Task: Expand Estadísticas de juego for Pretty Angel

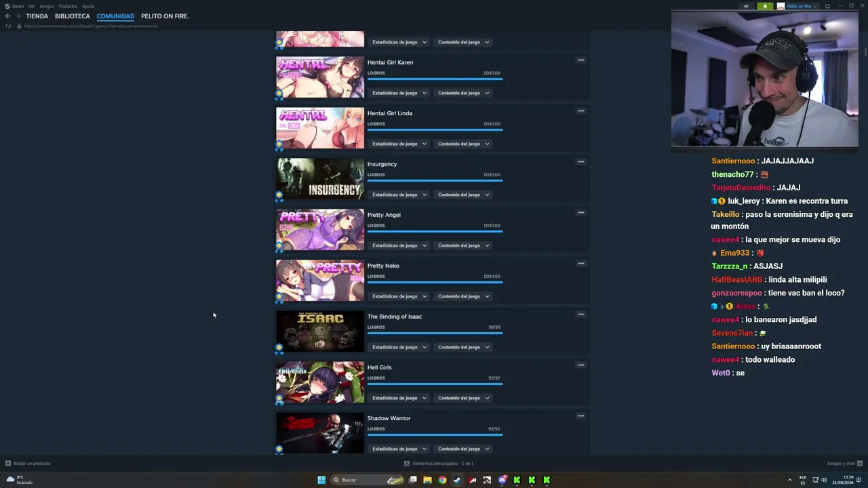Action: pyautogui.click(x=399, y=245)
